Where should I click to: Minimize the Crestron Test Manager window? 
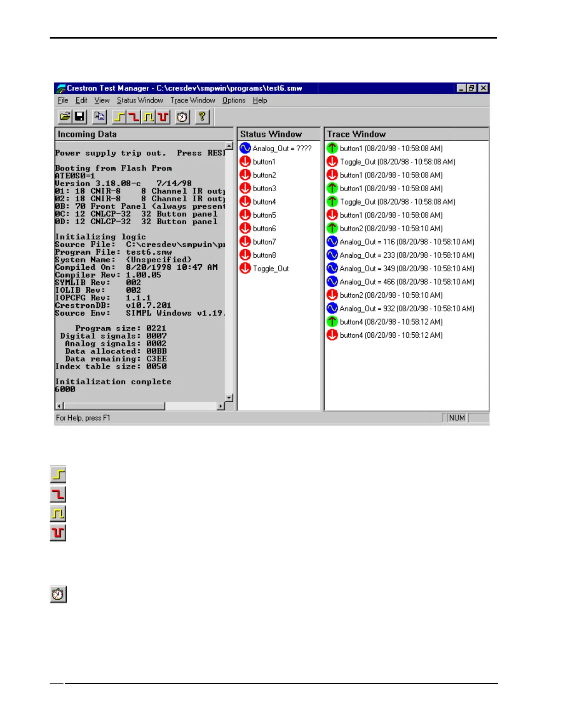click(x=461, y=88)
